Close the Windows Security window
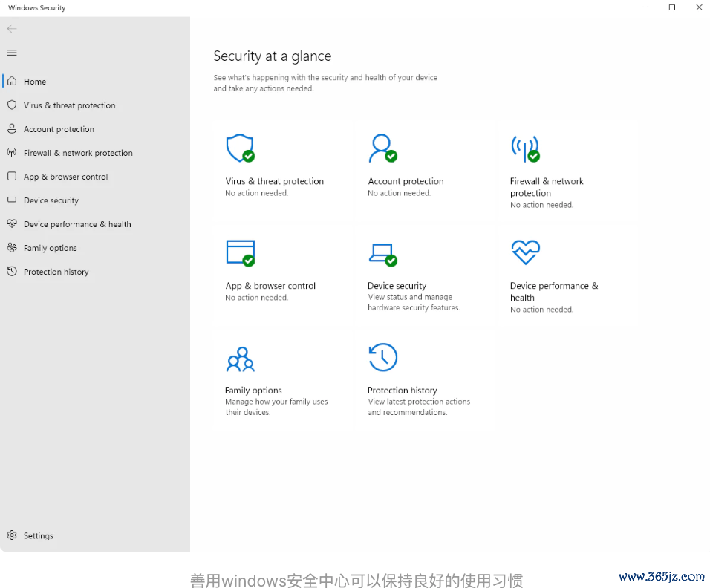Image resolution: width=710 pixels, height=588 pixels. click(x=699, y=7)
